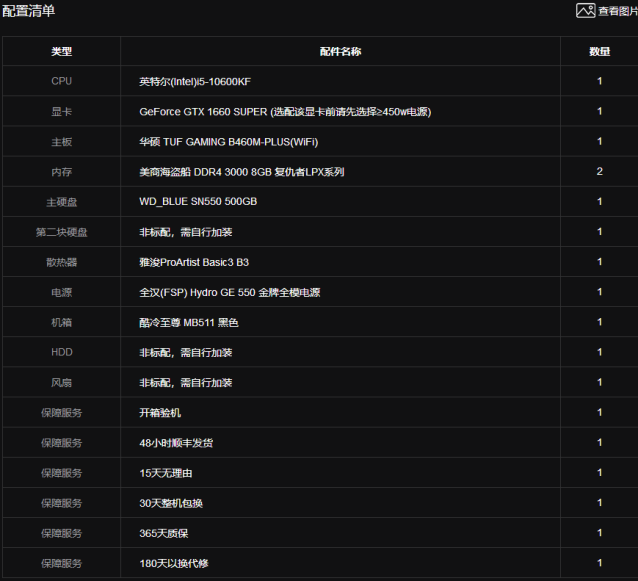Open the 查看图片 link
This screenshot has width=638, height=581.
(618, 11)
